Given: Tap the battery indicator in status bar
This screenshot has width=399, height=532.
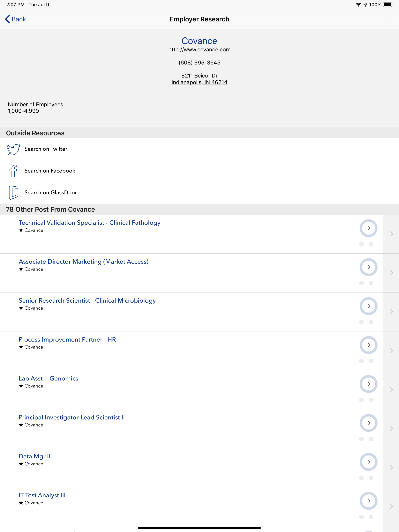Looking at the screenshot, I should [388, 4].
